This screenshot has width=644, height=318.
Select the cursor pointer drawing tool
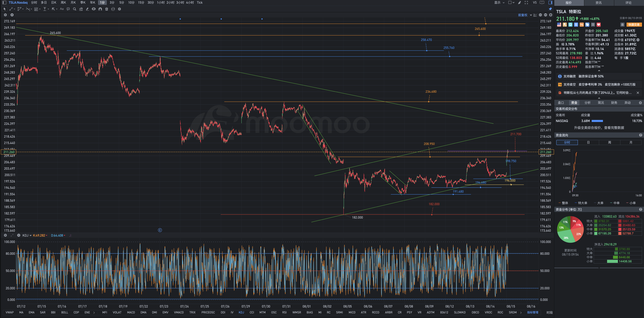(4, 9)
